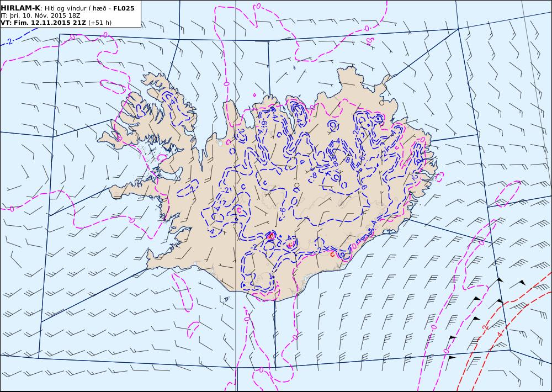Select the 'Hiti og vindur í hæð' caption
552x392 pixels.
(75, 8)
